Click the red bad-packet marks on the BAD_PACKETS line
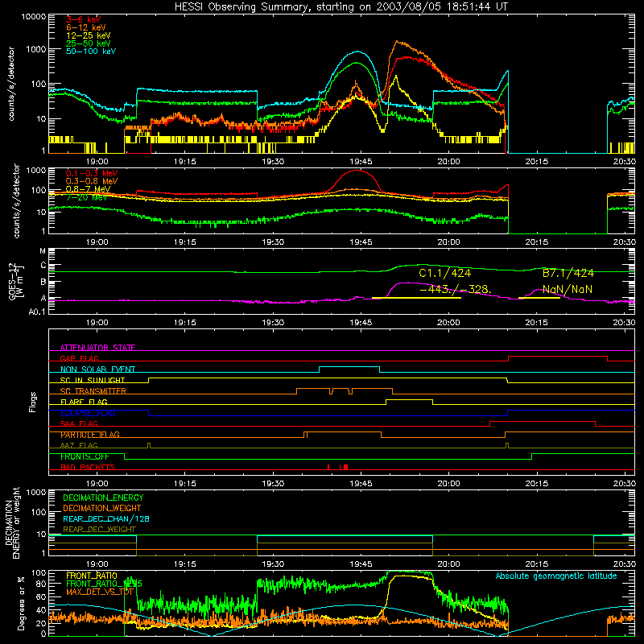The image size is (644, 644). tap(338, 467)
